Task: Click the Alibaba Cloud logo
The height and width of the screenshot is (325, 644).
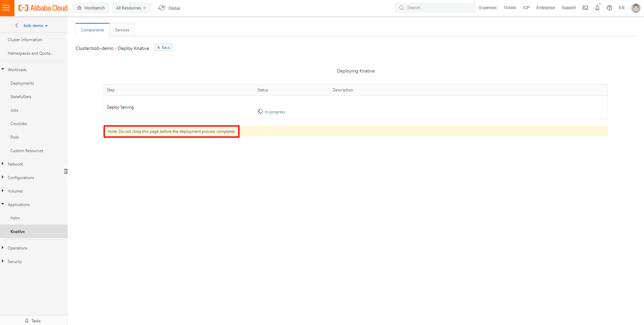Action: (43, 8)
